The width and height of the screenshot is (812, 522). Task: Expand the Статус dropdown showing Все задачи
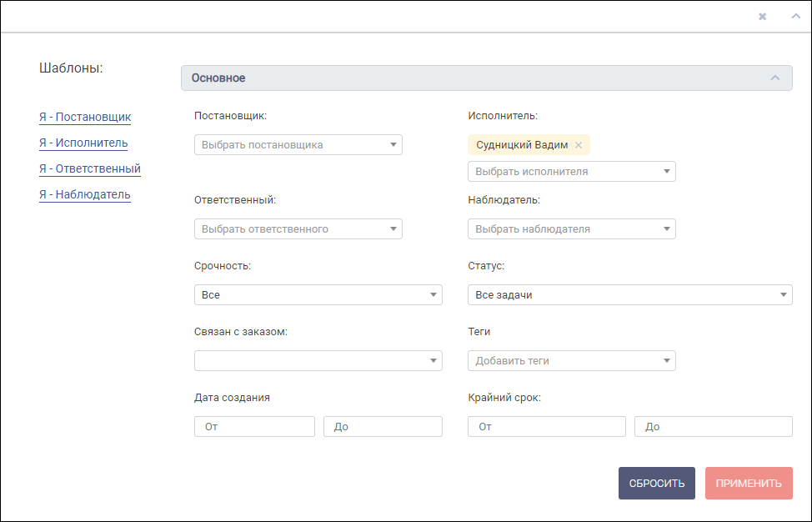click(x=629, y=294)
